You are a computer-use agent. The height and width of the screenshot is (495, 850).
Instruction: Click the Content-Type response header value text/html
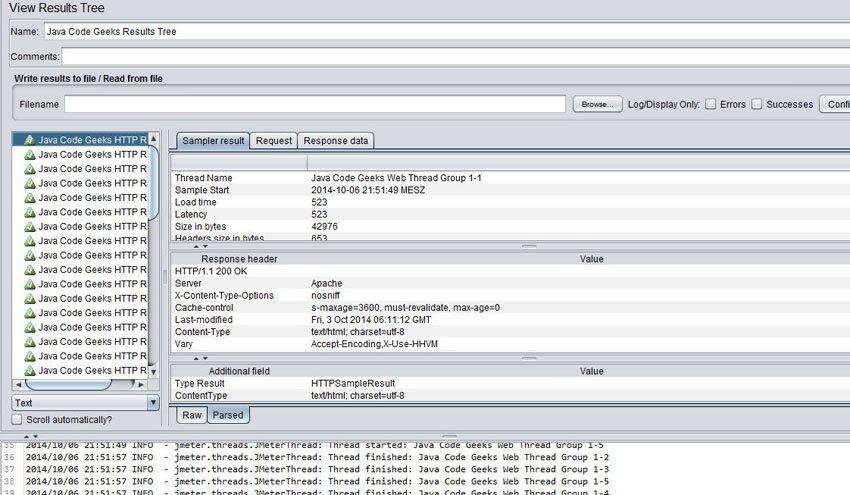pyautogui.click(x=358, y=332)
